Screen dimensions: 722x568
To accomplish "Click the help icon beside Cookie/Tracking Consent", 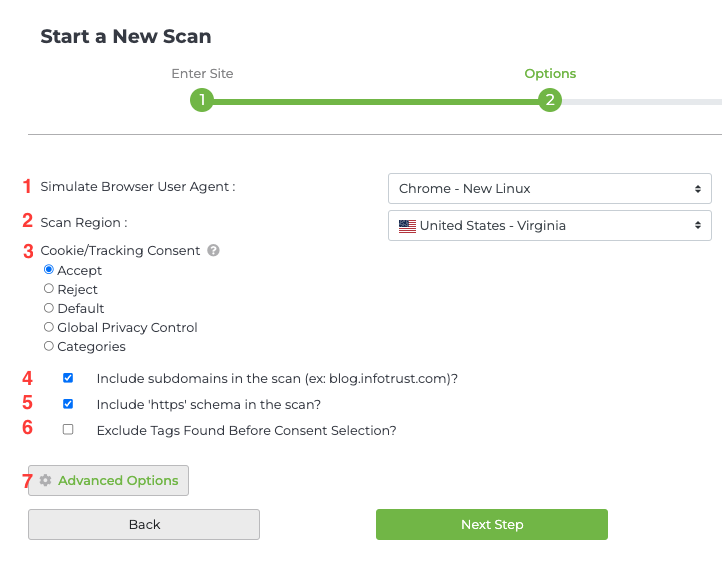I will pos(213,251).
